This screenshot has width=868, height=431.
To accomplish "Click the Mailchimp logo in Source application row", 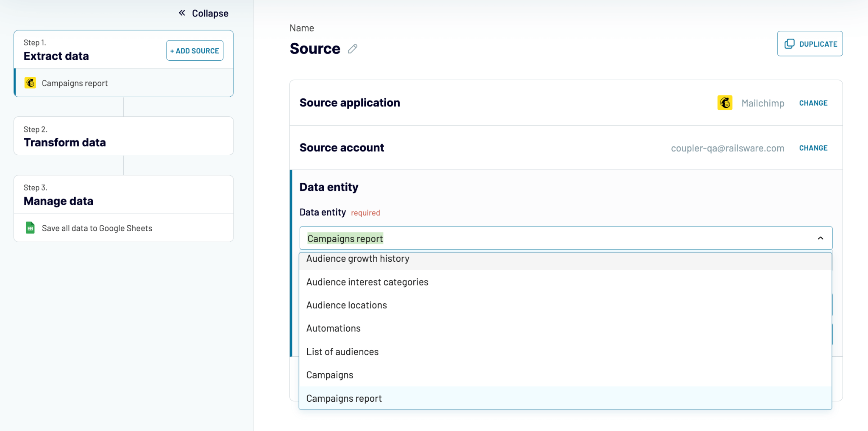I will [725, 103].
